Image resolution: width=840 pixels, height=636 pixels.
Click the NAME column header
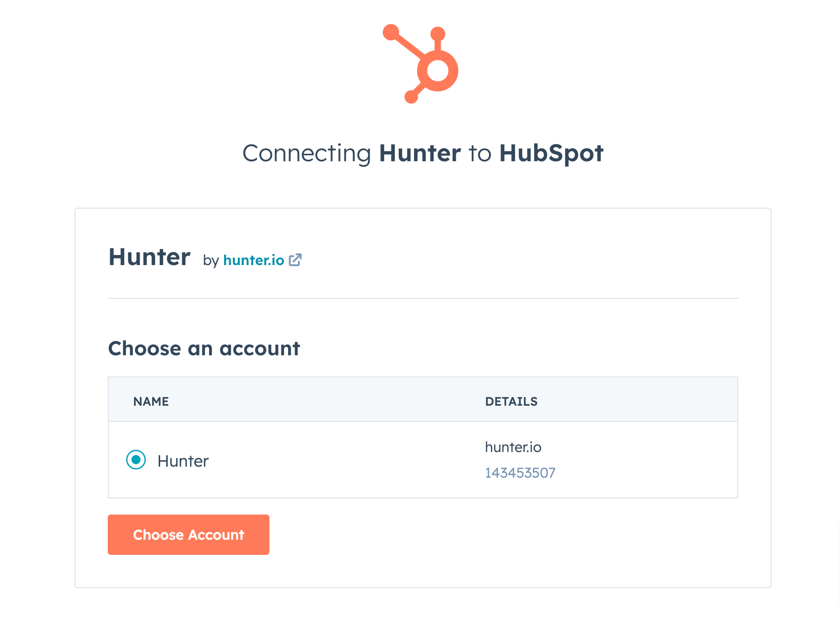(x=151, y=401)
